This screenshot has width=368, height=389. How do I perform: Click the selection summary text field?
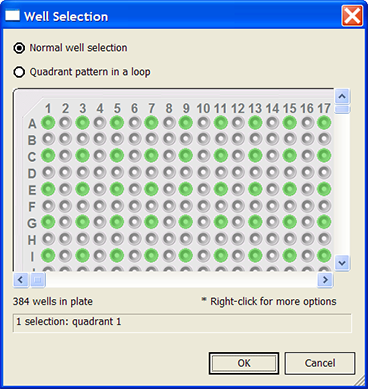point(182,323)
